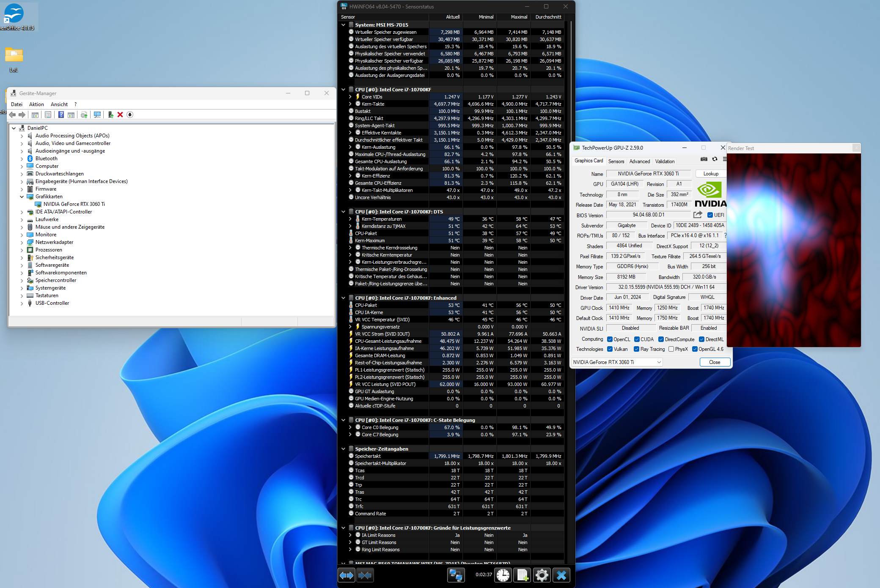Click the HWiNFO reset clock icon
880x588 pixels.
(x=503, y=575)
